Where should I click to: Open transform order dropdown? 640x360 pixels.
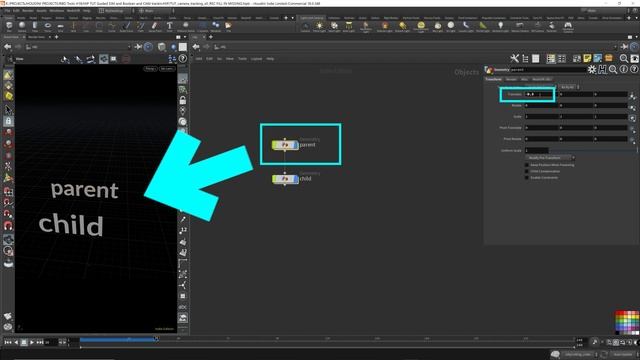pos(540,87)
